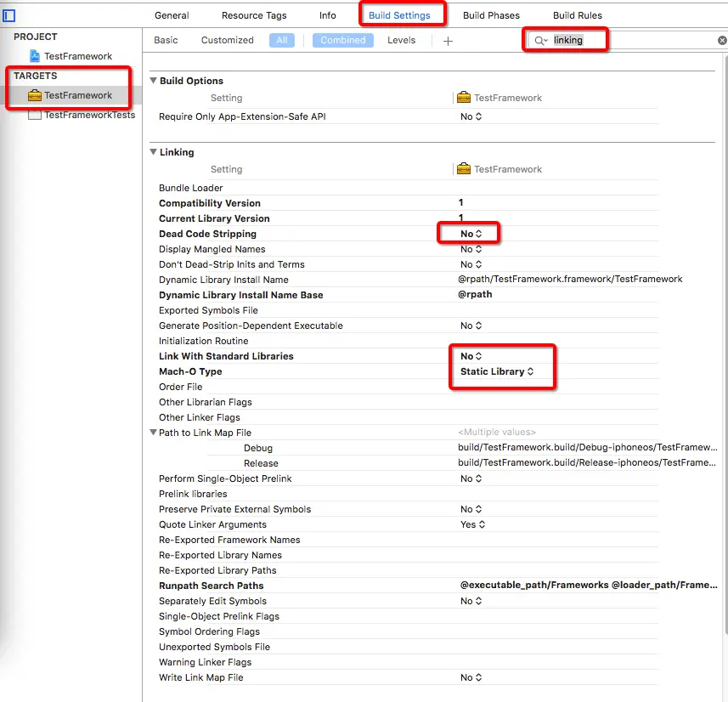The height and width of the screenshot is (702, 728).
Task: Open Separately Edit Symbols dropdown
Action: pyautogui.click(x=471, y=601)
